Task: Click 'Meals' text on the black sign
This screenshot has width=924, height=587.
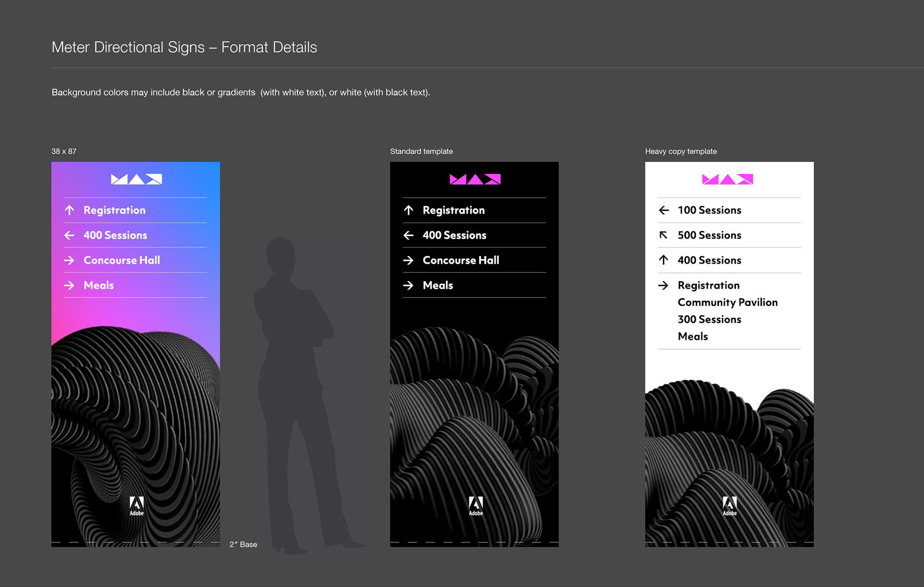Action: [438, 285]
